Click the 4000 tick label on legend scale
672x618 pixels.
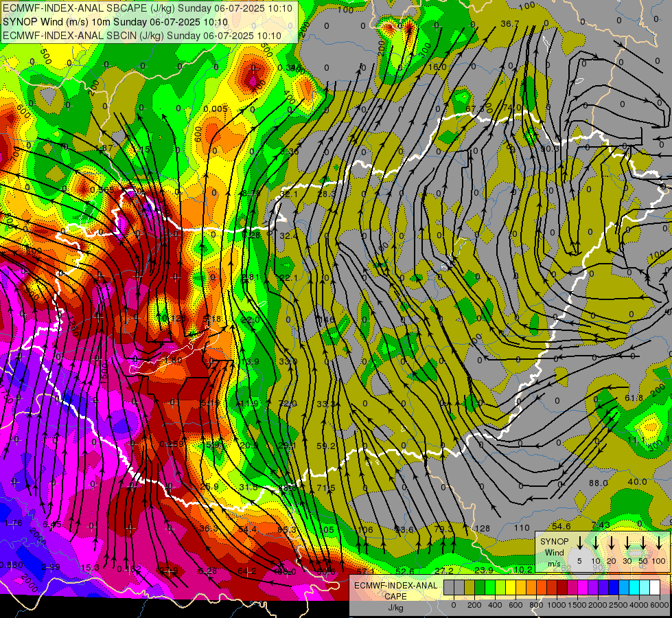click(x=639, y=605)
